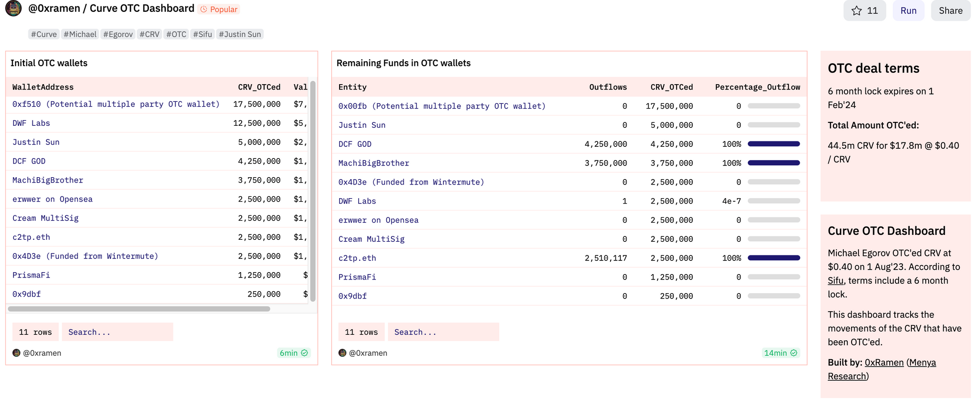Open the Sifu link in dashboard description
980x416 pixels.
[x=835, y=280]
